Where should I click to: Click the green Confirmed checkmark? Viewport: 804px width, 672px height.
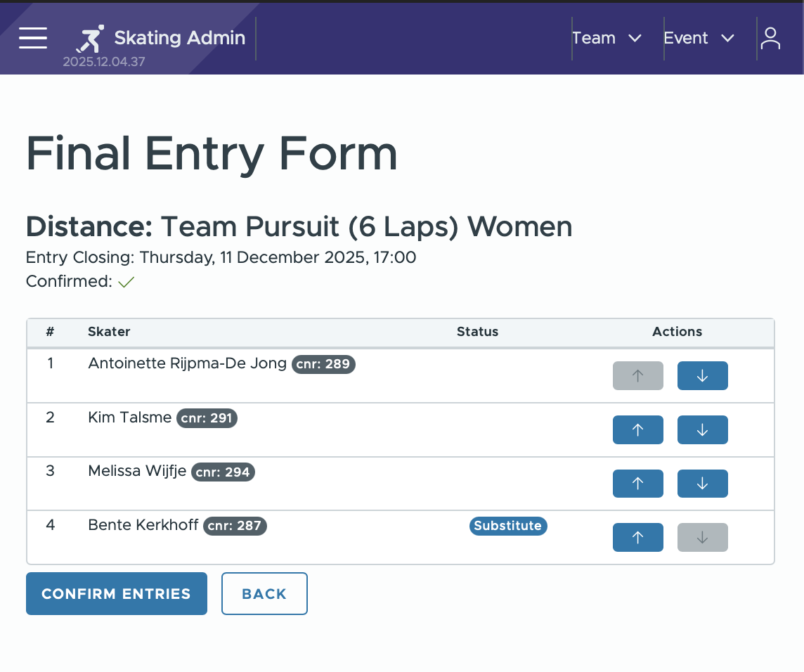tap(126, 281)
